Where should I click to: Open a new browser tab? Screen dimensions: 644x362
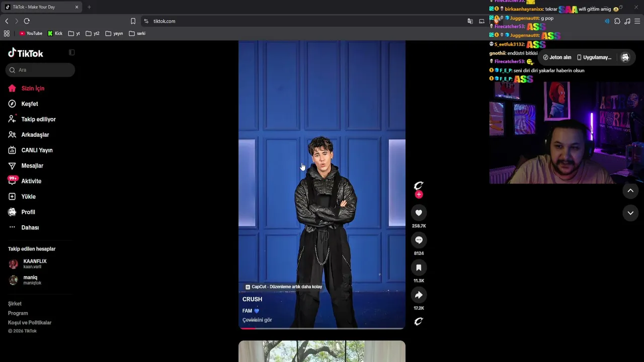(89, 7)
